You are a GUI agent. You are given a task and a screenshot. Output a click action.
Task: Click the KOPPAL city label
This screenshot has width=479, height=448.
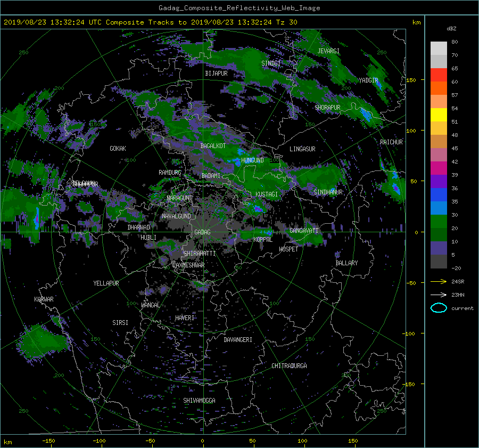coord(263,239)
